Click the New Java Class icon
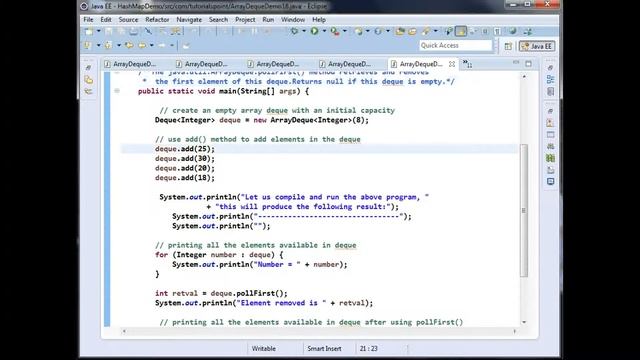 coord(378,31)
